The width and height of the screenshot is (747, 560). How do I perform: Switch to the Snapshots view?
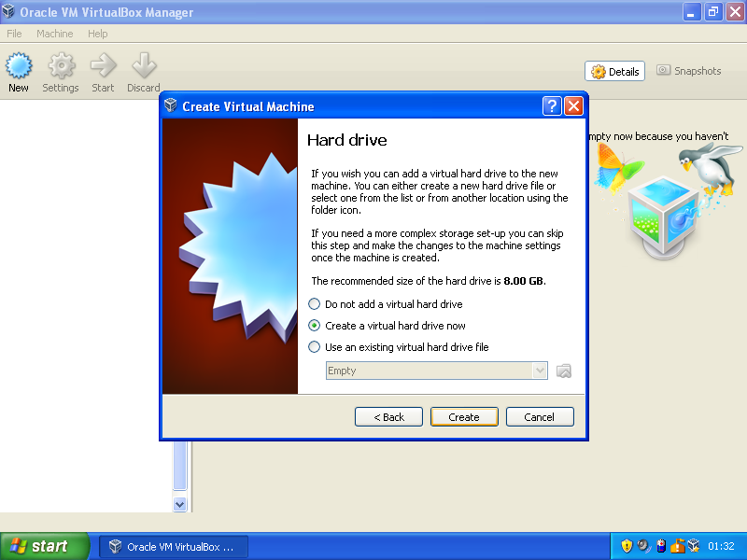click(689, 71)
